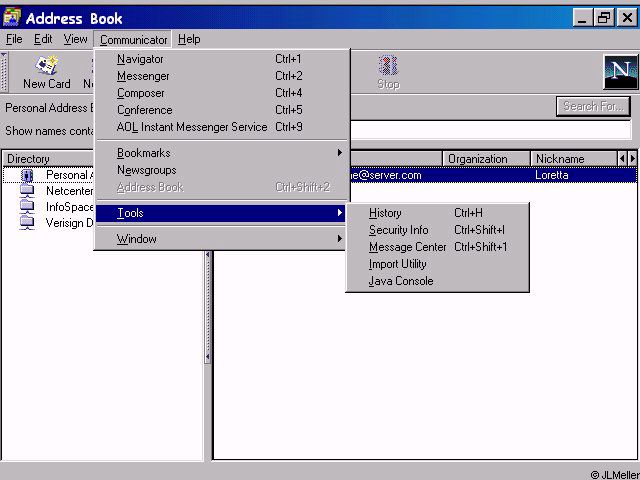Choose Conference from the menu
Screen dimensions: 640x480
point(222,110)
